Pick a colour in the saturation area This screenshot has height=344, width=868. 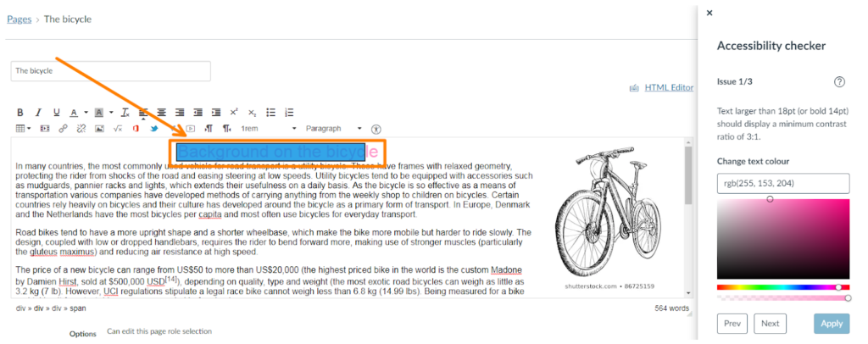pos(782,239)
